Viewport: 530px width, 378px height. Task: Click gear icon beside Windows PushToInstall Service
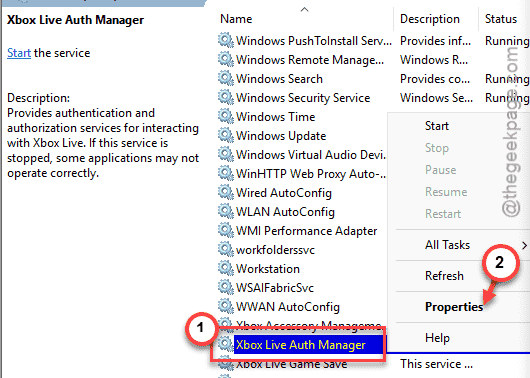(x=225, y=41)
